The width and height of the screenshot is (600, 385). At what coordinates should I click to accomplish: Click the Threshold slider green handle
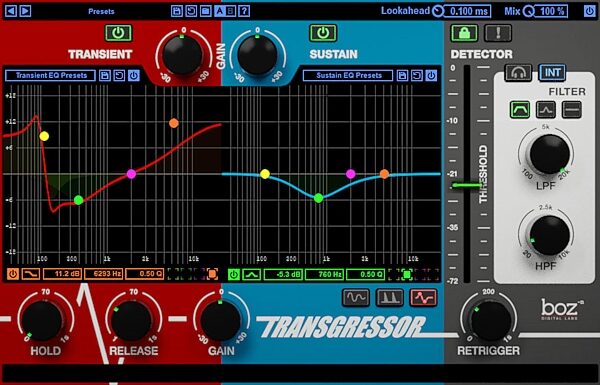(x=467, y=186)
